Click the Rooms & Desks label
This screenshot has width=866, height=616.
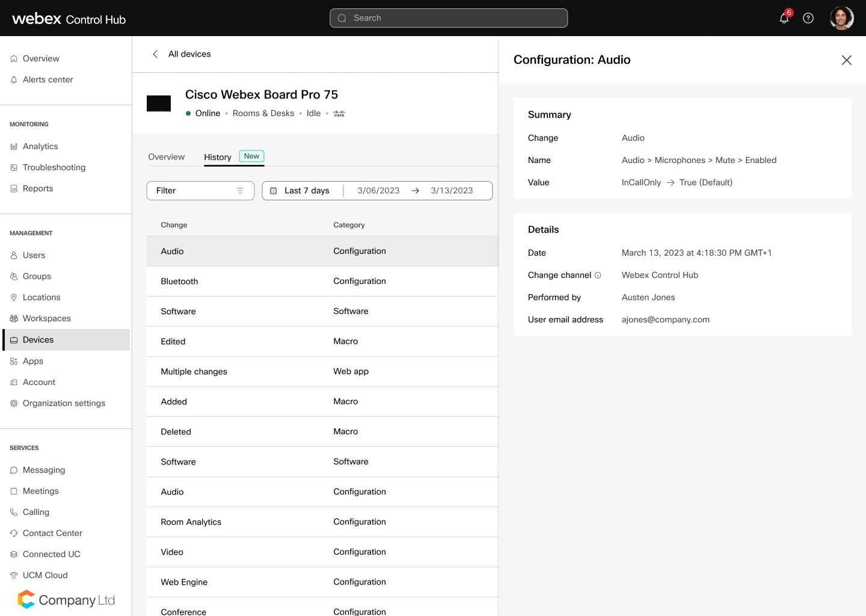263,114
